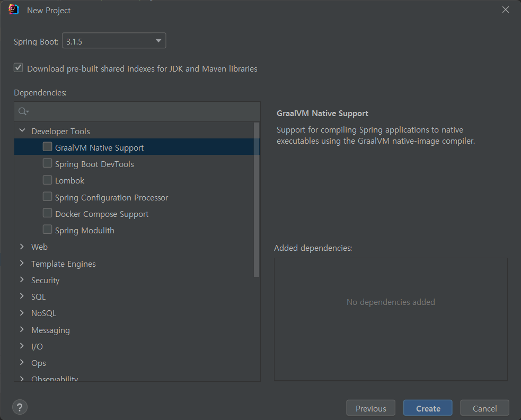The image size is (521, 420).
Task: Click the dependencies list vertical scrollbar
Action: point(256,199)
